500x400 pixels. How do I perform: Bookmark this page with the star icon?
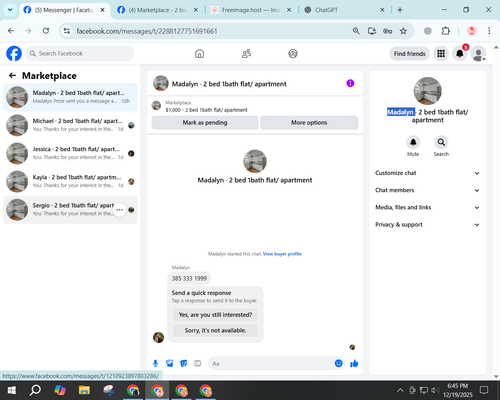pos(403,31)
